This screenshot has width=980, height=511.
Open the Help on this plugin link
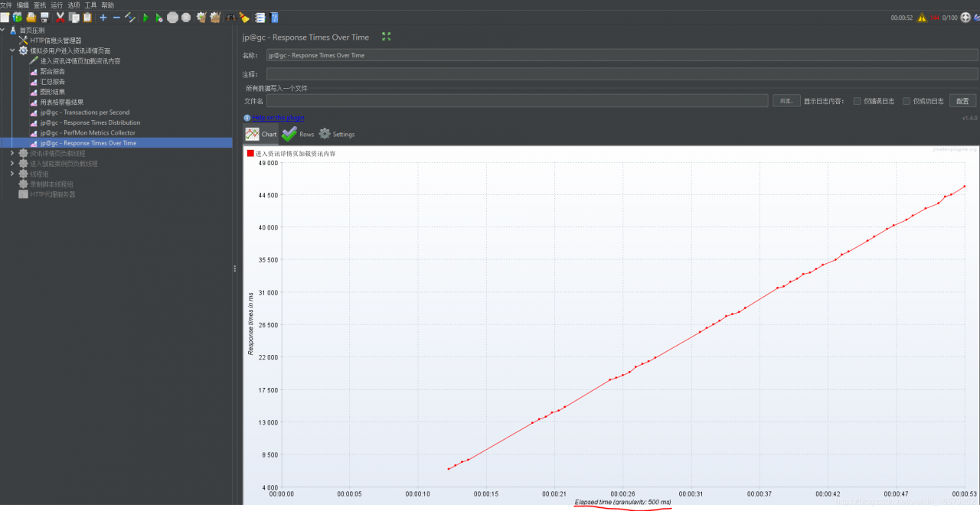click(278, 118)
